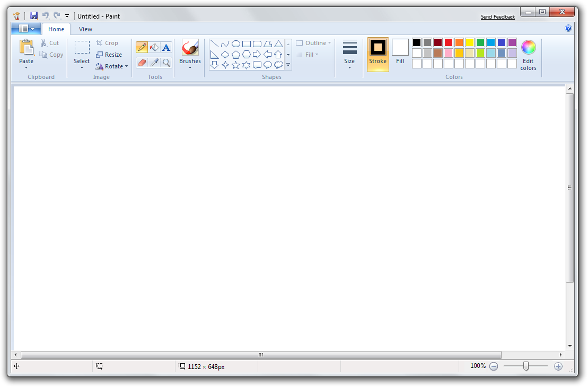Pick the Pentagon shape
Image resolution: width=588 pixels, height=387 pixels.
[x=236, y=55]
